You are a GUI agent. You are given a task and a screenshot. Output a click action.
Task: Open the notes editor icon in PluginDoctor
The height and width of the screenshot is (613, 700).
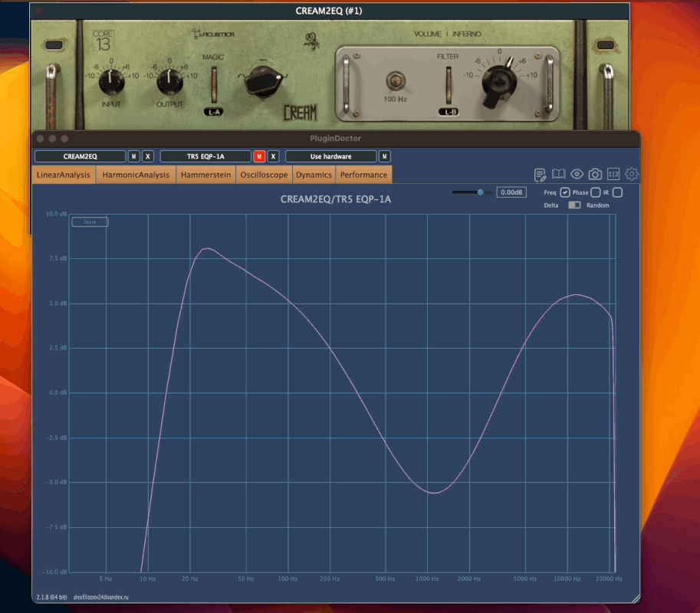click(x=541, y=175)
